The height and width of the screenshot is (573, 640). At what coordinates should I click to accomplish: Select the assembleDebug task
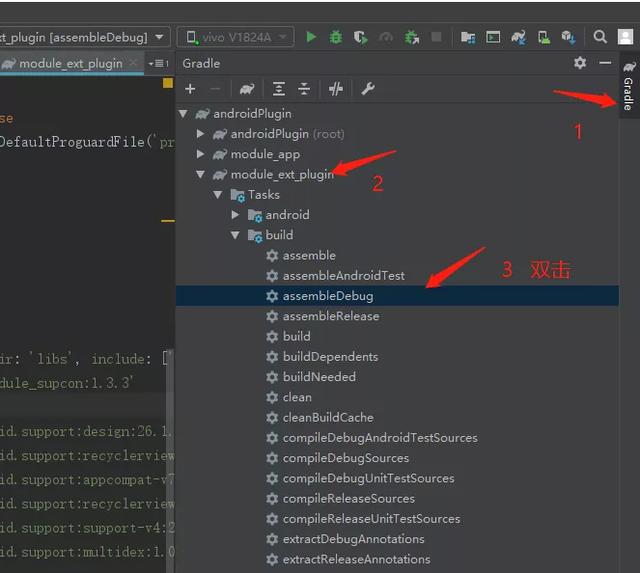328,296
